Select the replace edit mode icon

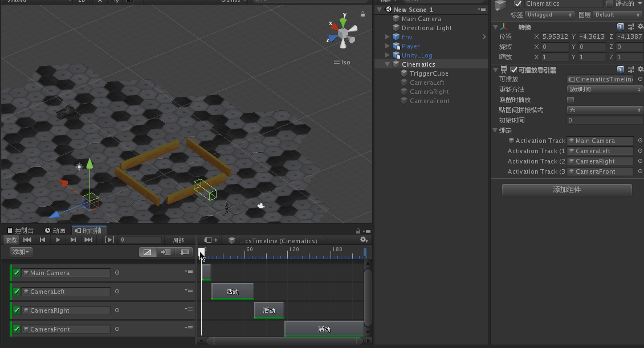coord(184,252)
